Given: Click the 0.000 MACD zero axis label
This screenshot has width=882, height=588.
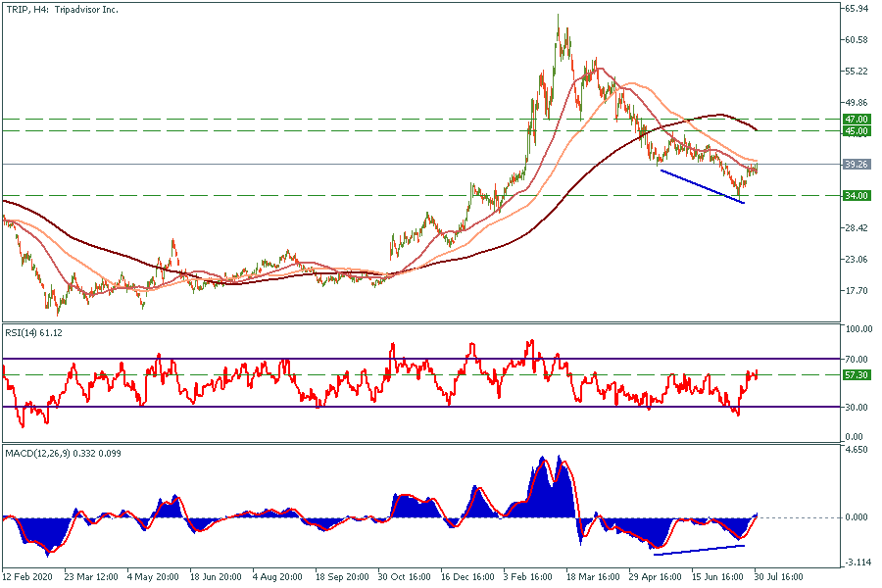Looking at the screenshot, I should 857,517.
